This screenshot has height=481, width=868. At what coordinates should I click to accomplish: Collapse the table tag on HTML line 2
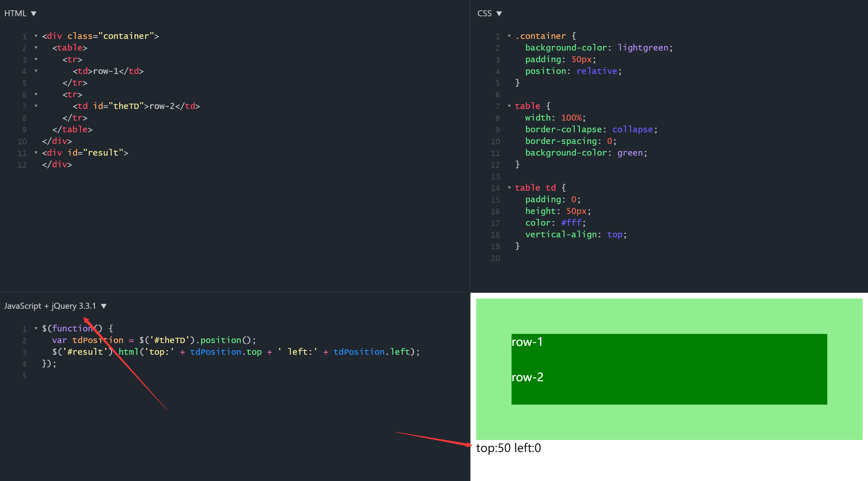point(36,48)
